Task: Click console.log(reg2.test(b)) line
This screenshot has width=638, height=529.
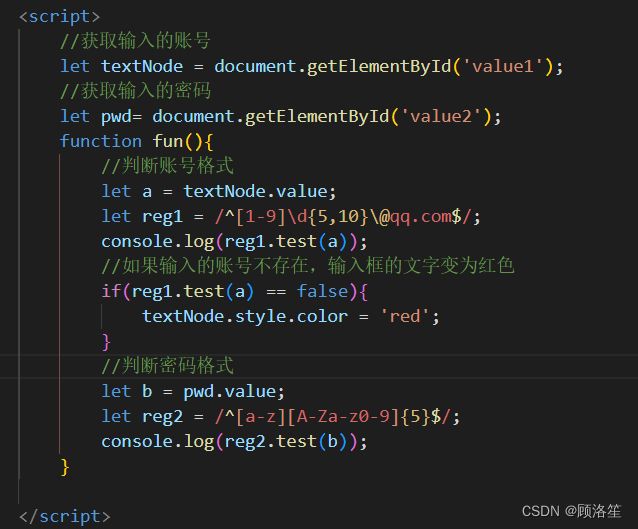Action: coord(234,442)
